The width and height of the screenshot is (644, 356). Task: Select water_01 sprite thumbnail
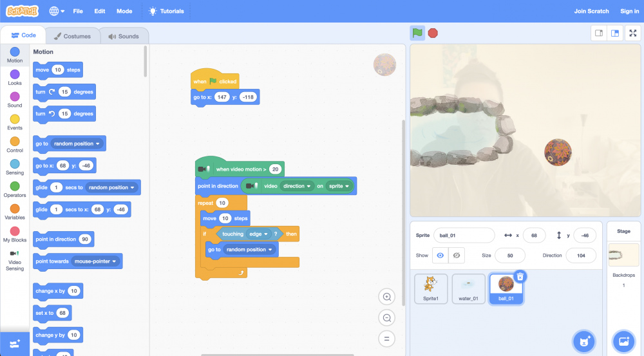(x=469, y=288)
